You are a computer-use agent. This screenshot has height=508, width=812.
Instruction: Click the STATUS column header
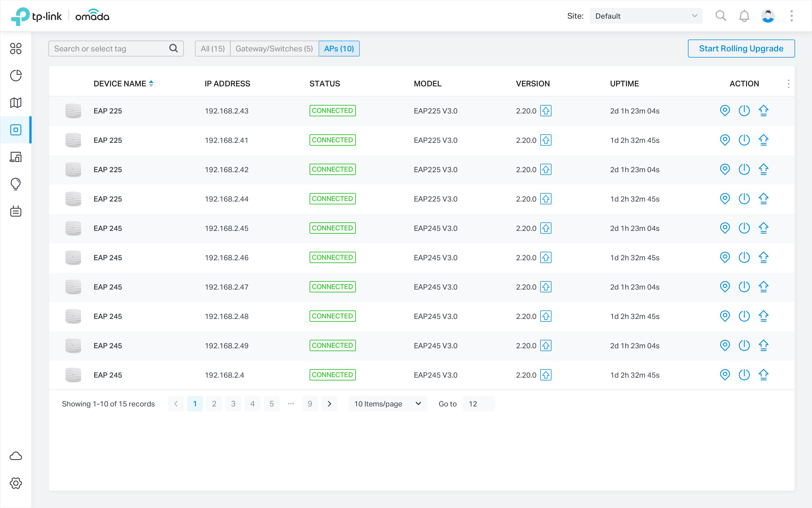[x=325, y=84]
